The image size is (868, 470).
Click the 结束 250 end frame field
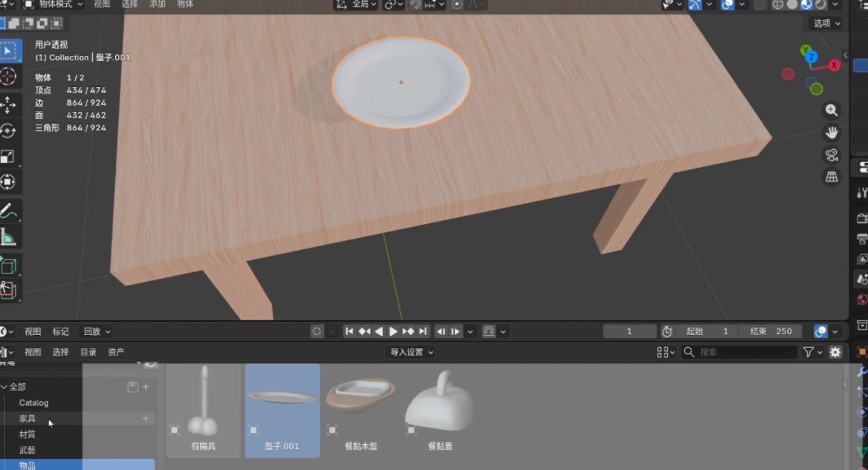click(x=771, y=332)
